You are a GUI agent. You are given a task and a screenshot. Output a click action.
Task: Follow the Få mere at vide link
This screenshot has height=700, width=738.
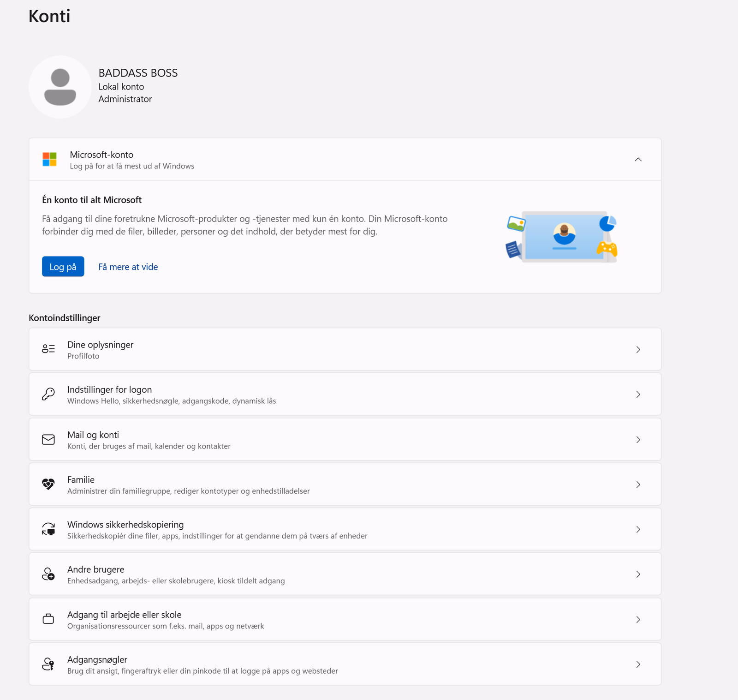click(x=128, y=267)
